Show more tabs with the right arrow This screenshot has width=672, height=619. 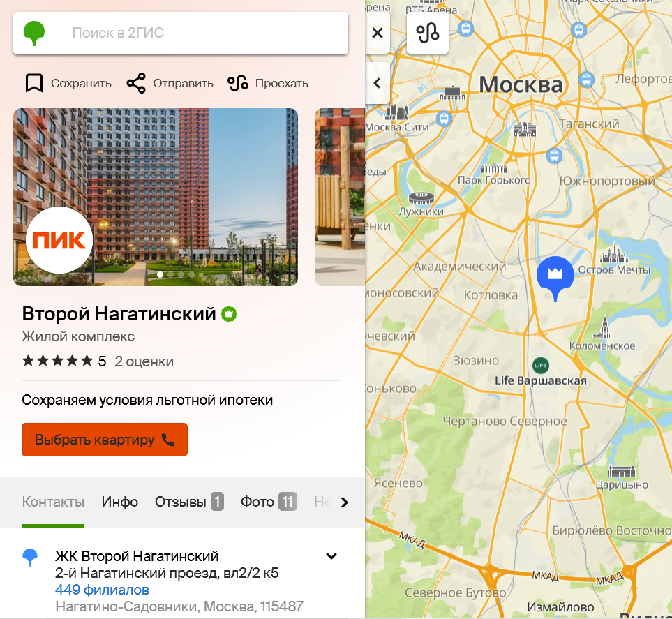pos(345,502)
